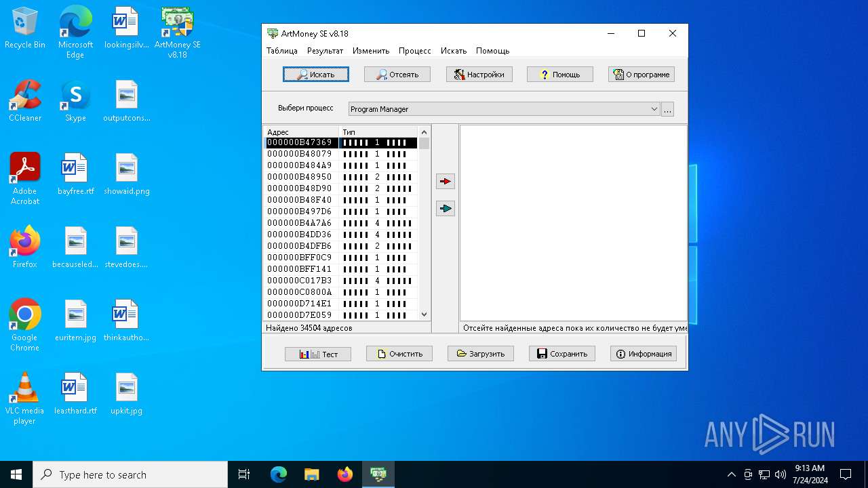Click the Очистить clear button
868x488 pixels.
(x=399, y=354)
